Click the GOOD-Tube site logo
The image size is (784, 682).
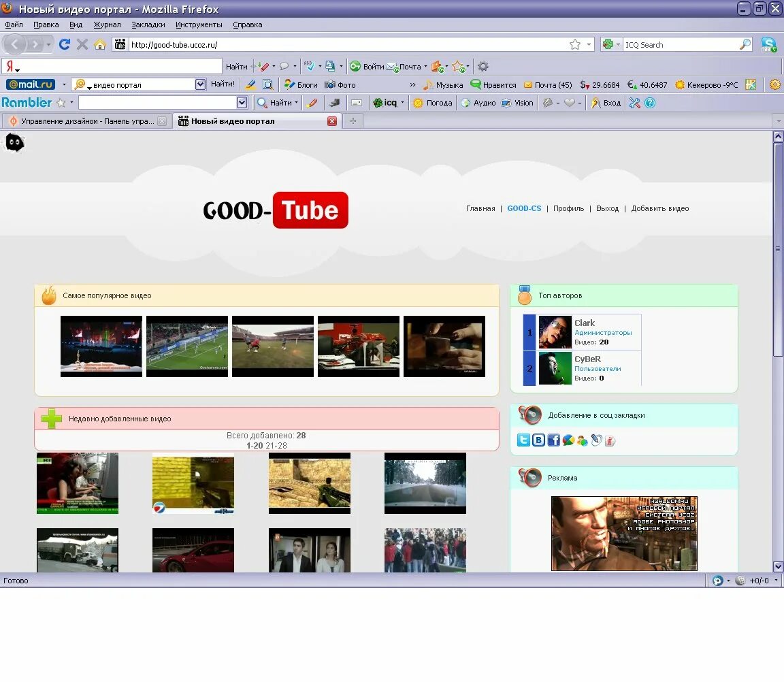(276, 210)
